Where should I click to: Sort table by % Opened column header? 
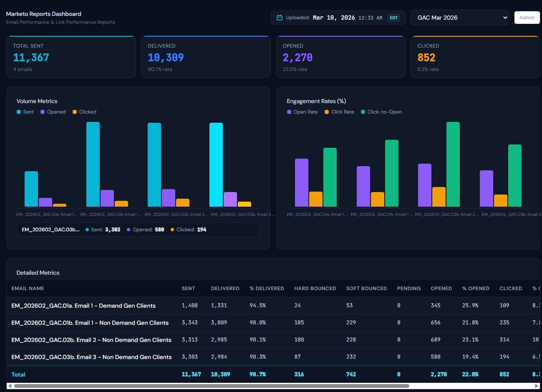476,288
